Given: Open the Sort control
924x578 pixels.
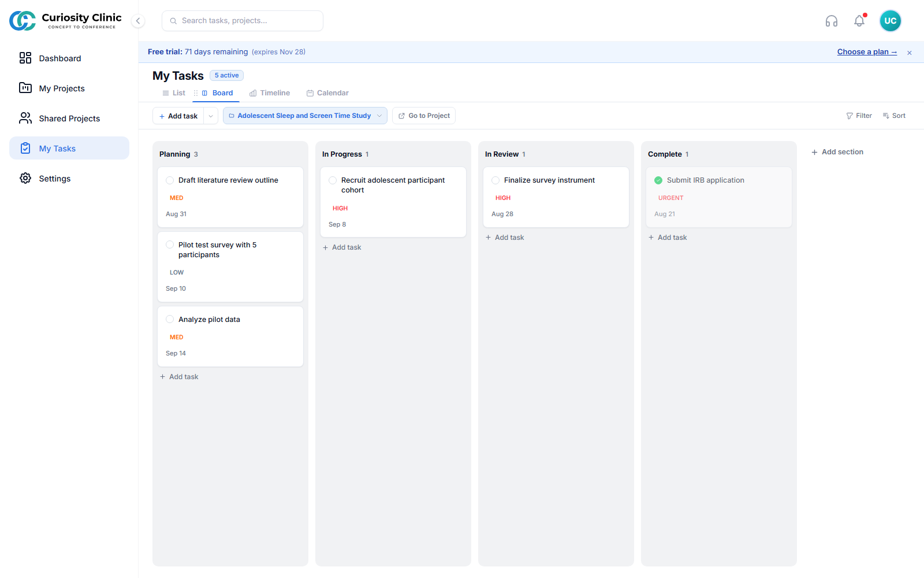Looking at the screenshot, I should tap(894, 116).
